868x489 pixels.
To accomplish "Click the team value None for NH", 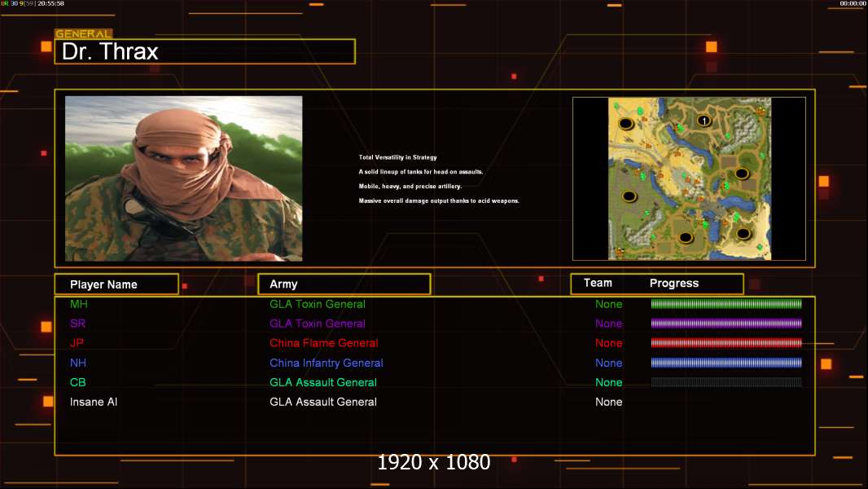I will [x=608, y=363].
